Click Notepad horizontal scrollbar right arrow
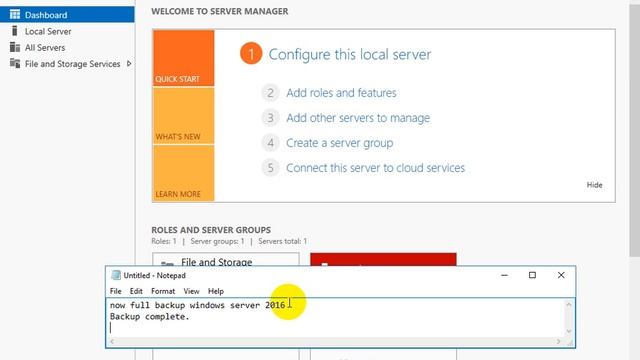Screen dimensions: 640x360 point(559,342)
